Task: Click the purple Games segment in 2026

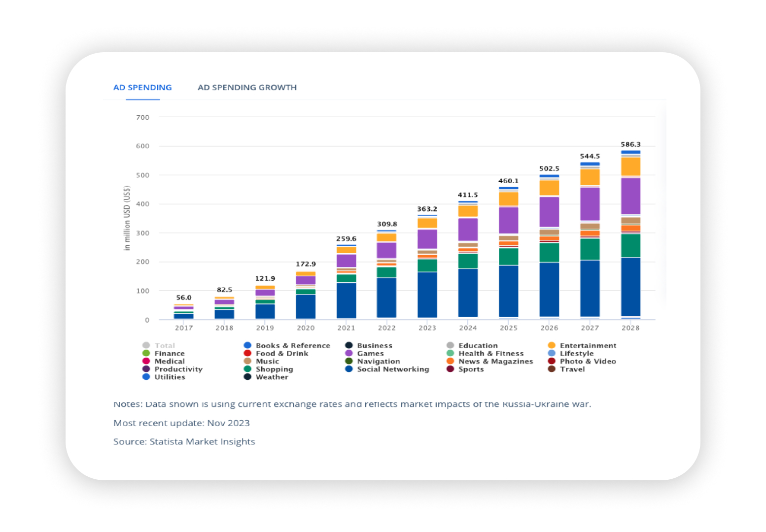Action: point(549,212)
